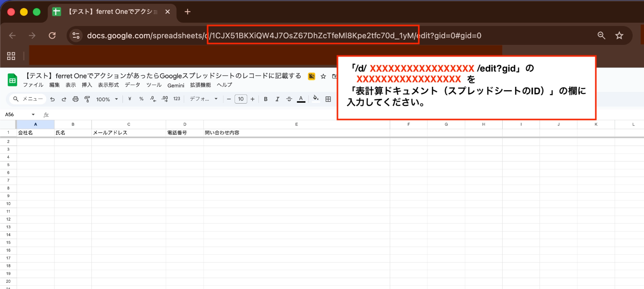644x289 pixels.
Task: Star this spreadsheet document
Action: tap(323, 76)
